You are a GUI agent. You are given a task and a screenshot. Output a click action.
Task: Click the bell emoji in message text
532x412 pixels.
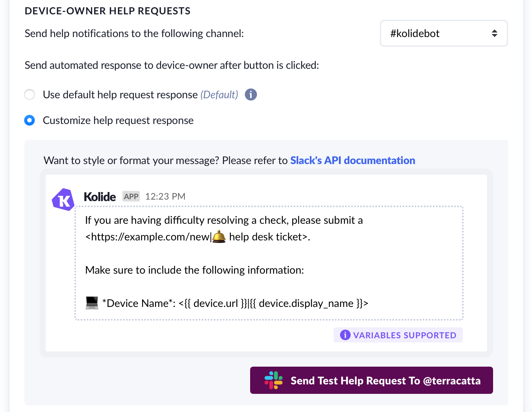[x=219, y=237]
